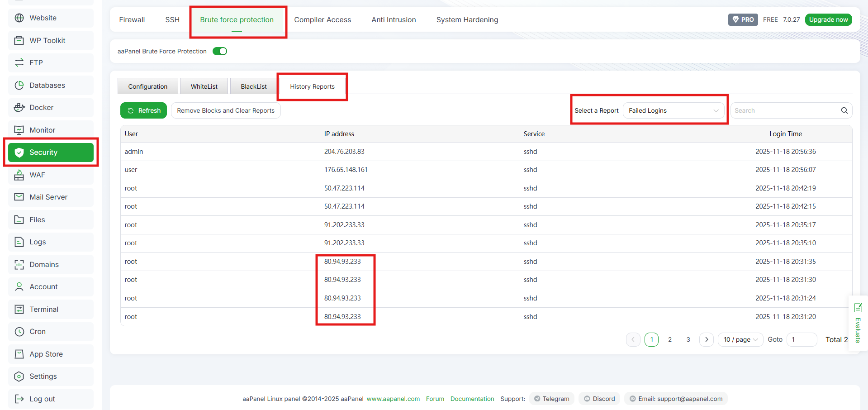Click the Goto page number field
Image resolution: width=868 pixels, height=410 pixels.
pyautogui.click(x=802, y=339)
